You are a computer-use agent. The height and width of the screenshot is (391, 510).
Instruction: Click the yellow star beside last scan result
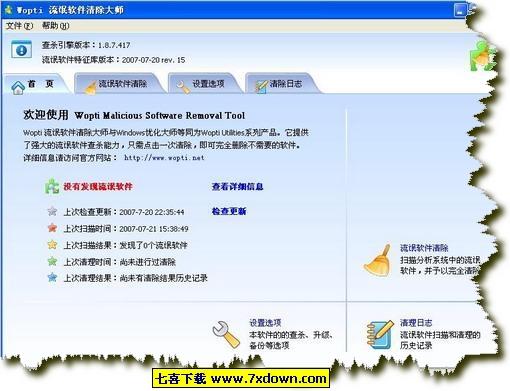(52, 245)
